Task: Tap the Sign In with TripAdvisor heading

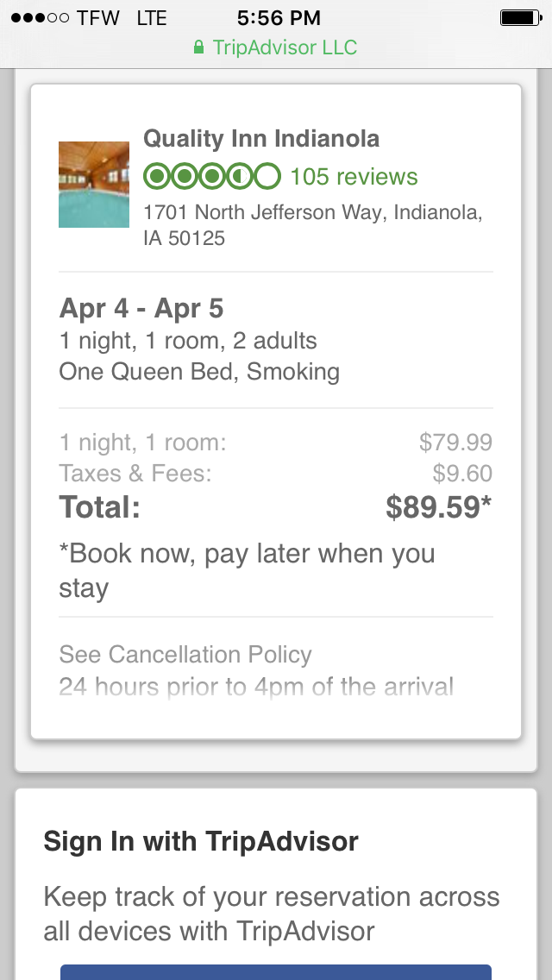Action: click(x=200, y=841)
